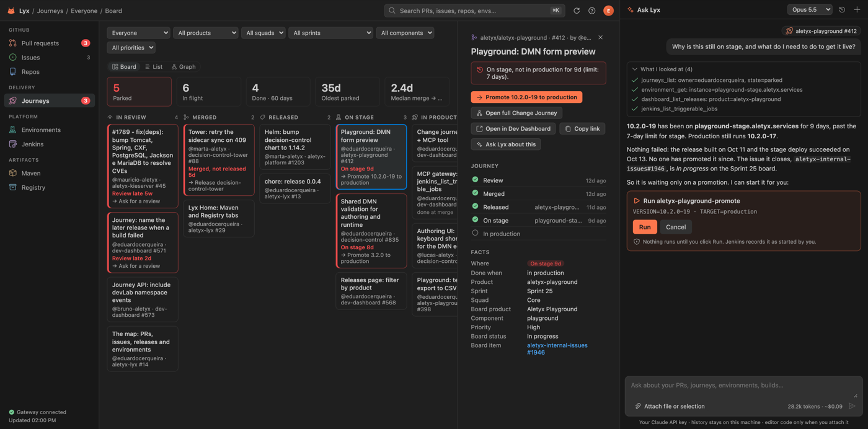Open the help question-mark icon
This screenshot has width=868, height=429.
592,11
